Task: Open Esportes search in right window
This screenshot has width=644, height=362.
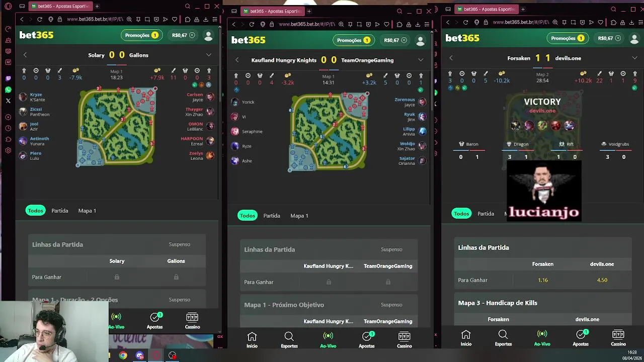Action: pyautogui.click(x=503, y=338)
